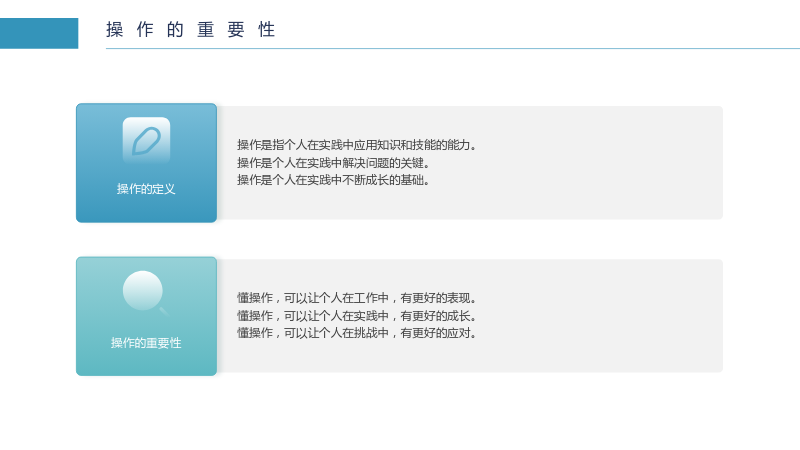This screenshot has height=450, width=800.
Task: Click line 操作是个人在实践中解决问题的关键
Action: click(333, 163)
